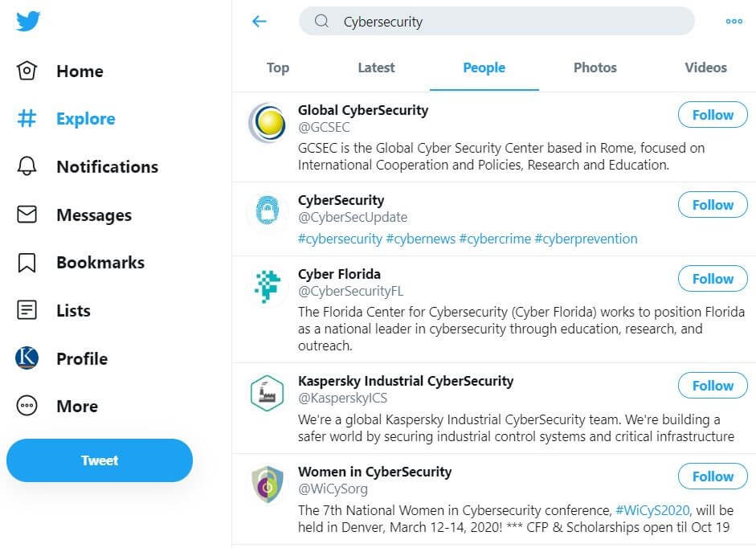Select the Explore hashtag icon
This screenshot has height=548, width=756.
coord(27,119)
